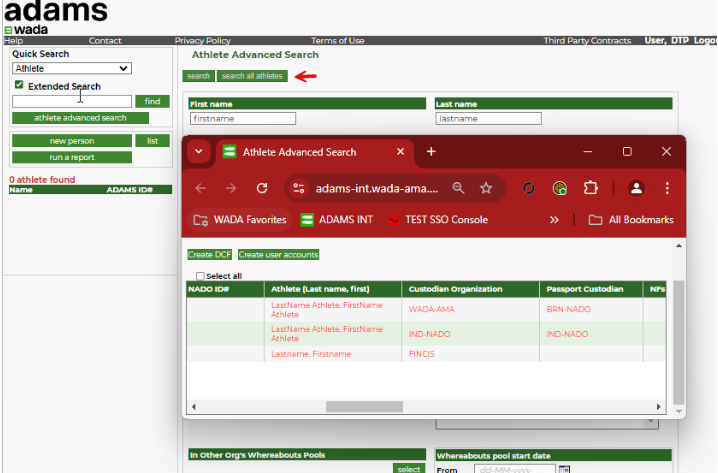Click the popup scroll up arrow
718x473 pixels.
[679, 246]
